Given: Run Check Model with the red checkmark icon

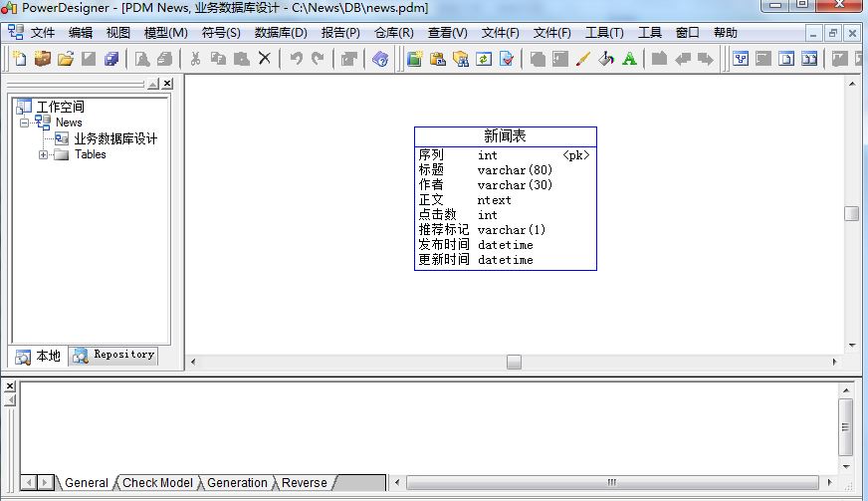Looking at the screenshot, I should pos(507,58).
